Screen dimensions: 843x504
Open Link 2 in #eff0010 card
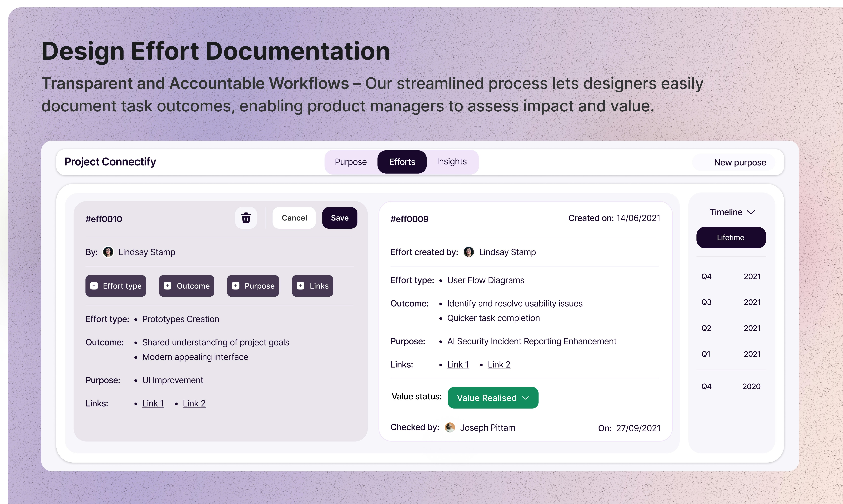194,404
